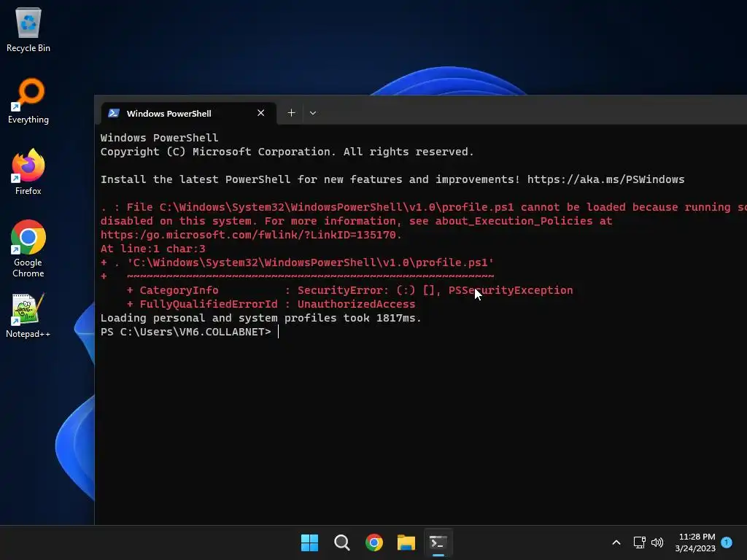The height and width of the screenshot is (560, 747).
Task: Launch the Notepad++ desktop shortcut
Action: [28, 316]
